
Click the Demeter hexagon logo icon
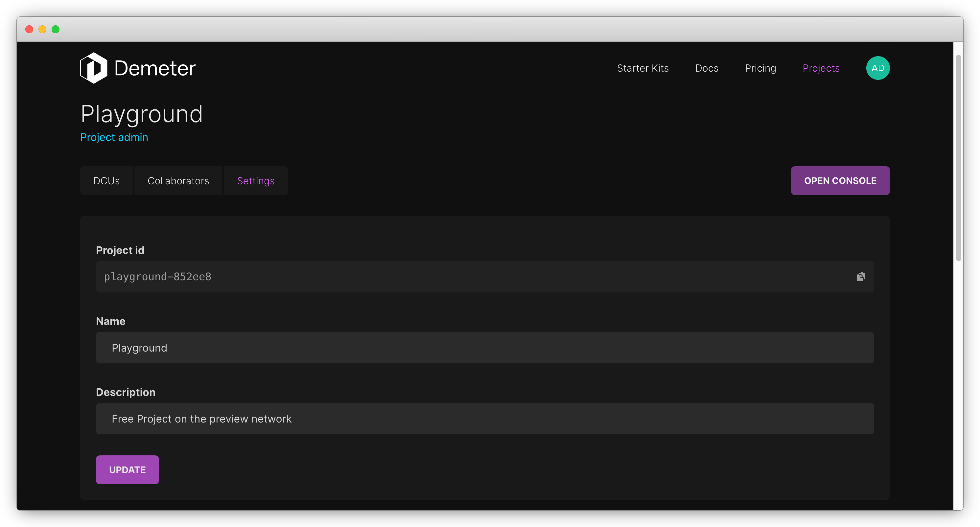coord(94,68)
